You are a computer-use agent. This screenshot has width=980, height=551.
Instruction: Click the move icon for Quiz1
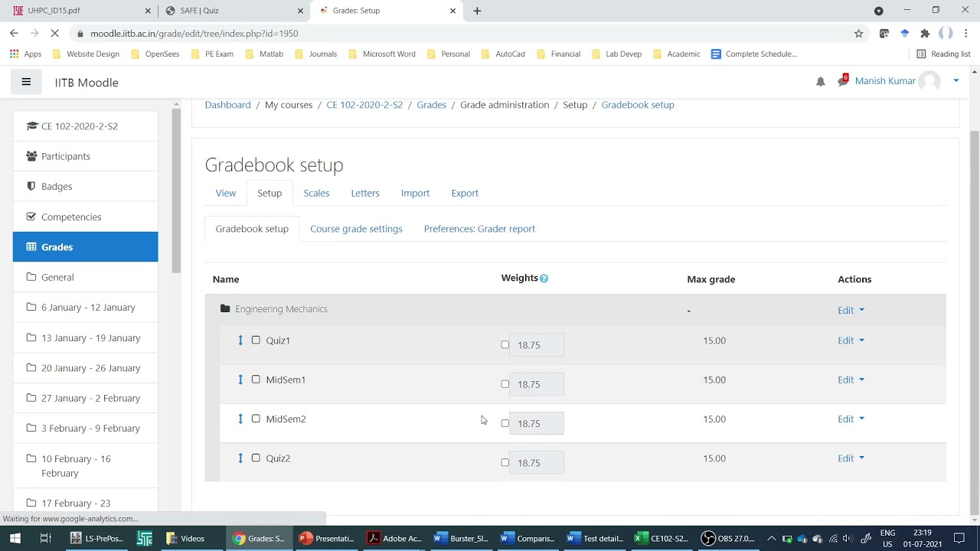pyautogui.click(x=240, y=341)
